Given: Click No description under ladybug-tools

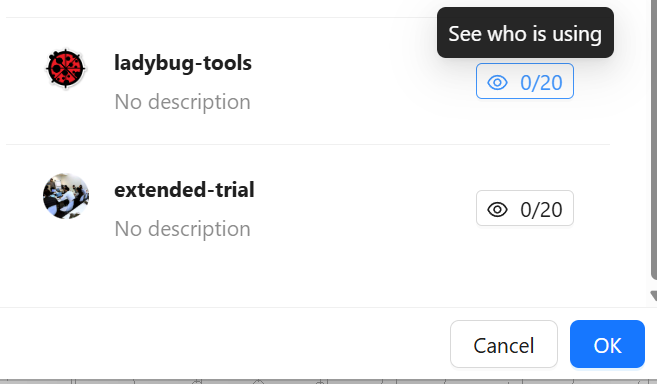Looking at the screenshot, I should pos(182,102).
